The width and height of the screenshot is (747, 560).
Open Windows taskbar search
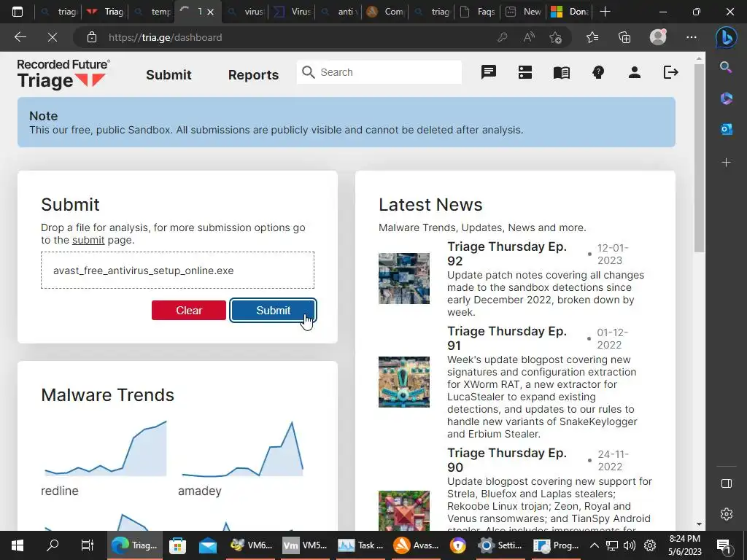(53, 545)
